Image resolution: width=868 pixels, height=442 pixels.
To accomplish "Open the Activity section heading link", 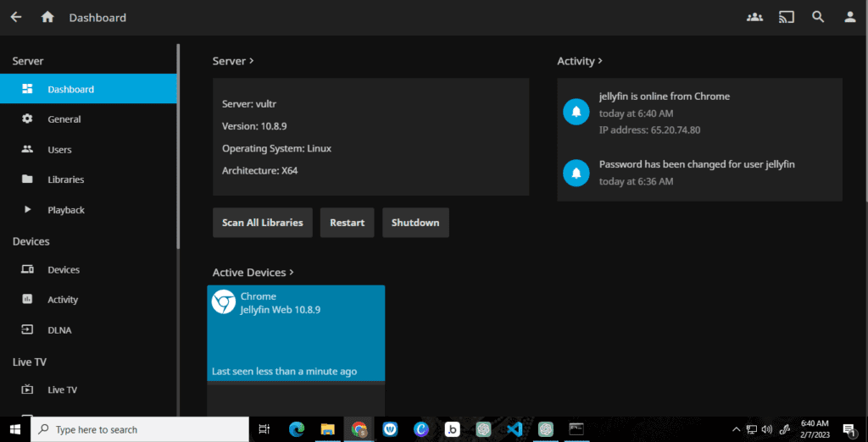I will pyautogui.click(x=580, y=61).
